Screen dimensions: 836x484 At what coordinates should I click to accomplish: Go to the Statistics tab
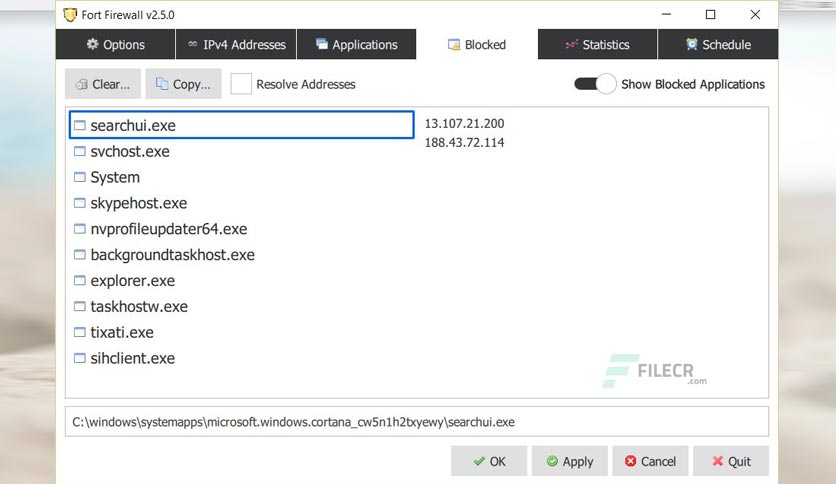[598, 44]
